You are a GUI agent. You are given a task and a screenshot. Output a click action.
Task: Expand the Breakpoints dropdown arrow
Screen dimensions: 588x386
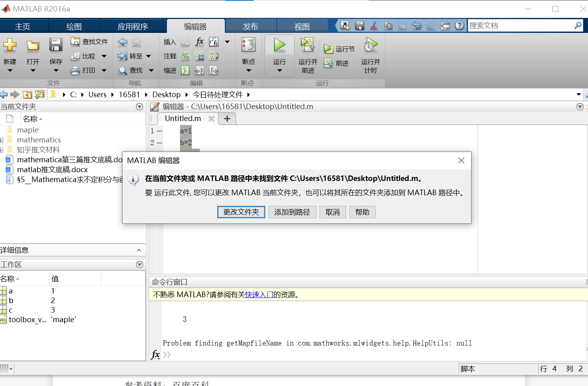click(x=249, y=71)
